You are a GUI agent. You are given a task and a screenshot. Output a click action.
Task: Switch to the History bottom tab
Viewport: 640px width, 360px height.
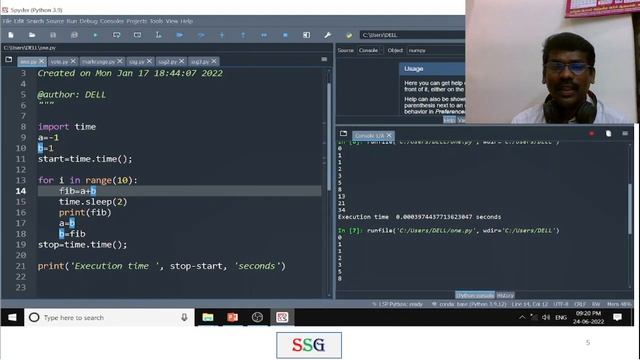point(505,295)
